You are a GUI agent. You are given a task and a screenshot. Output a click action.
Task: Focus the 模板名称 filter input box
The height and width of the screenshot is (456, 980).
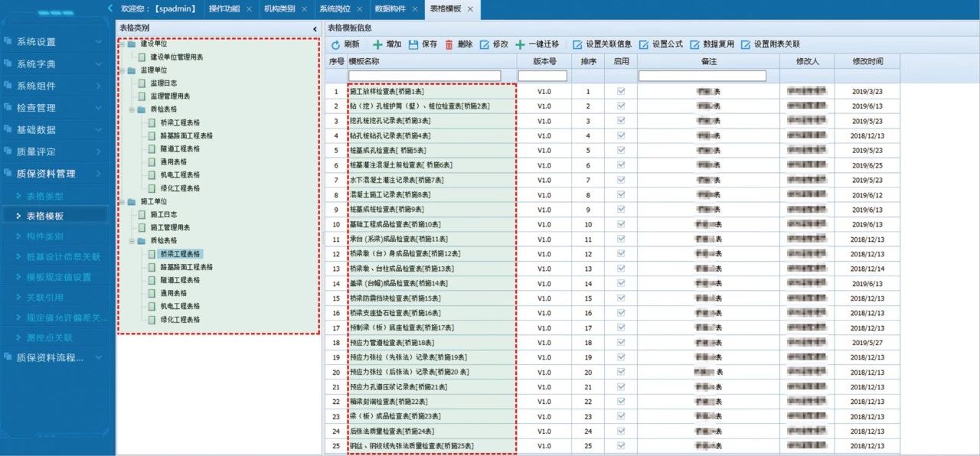(424, 76)
